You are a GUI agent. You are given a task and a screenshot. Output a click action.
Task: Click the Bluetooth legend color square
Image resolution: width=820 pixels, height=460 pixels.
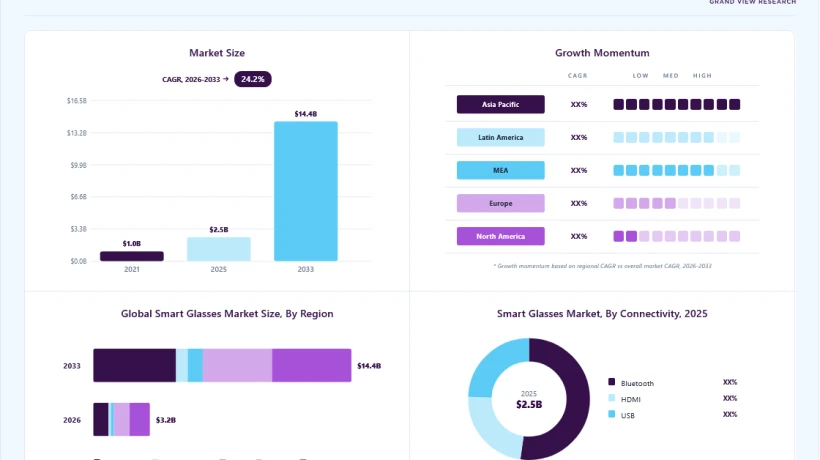[x=611, y=382]
